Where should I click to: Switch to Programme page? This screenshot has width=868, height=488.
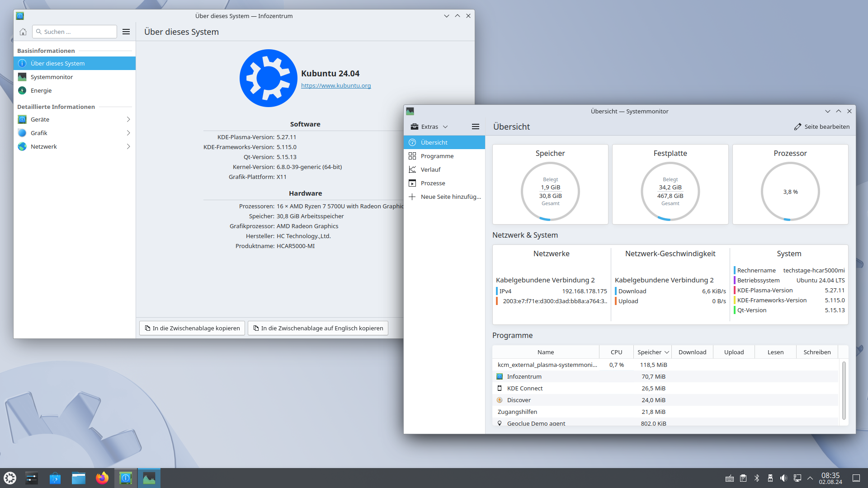pyautogui.click(x=444, y=156)
